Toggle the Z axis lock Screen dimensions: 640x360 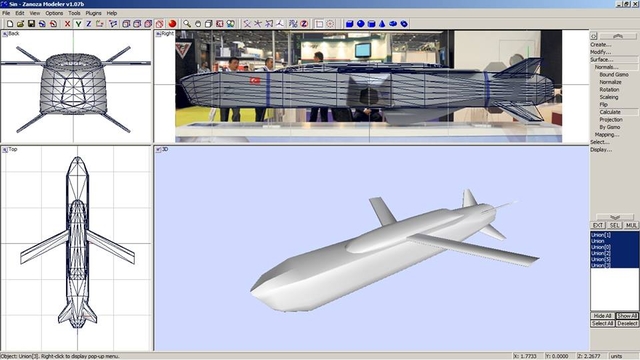pos(89,24)
